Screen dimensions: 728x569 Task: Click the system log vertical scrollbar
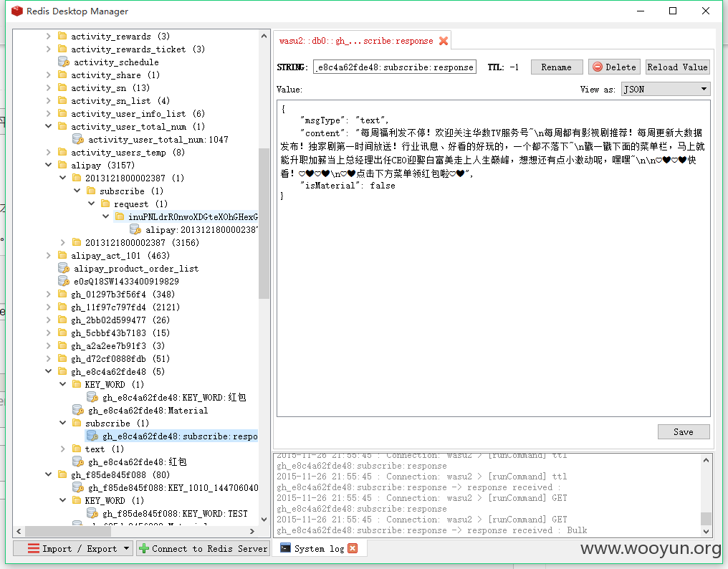click(x=706, y=518)
